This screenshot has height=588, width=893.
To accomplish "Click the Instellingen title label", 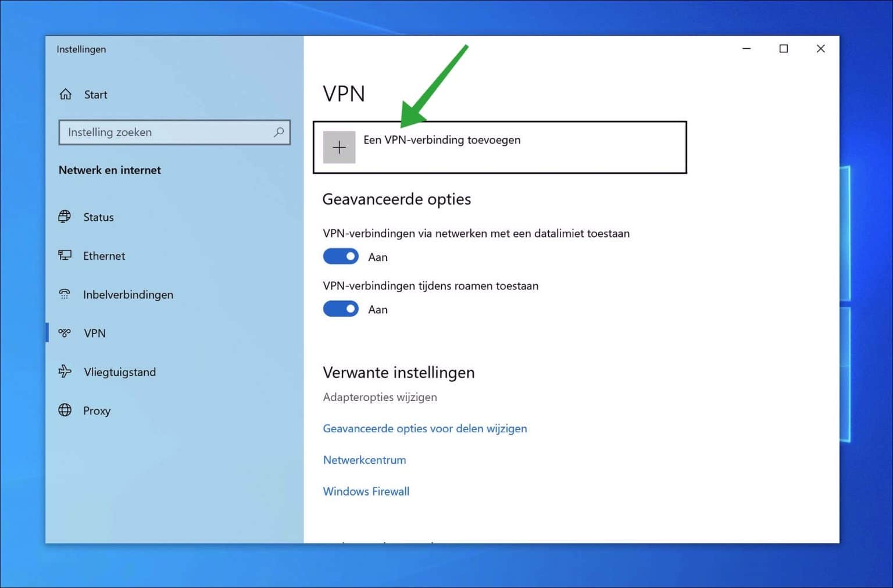I will click(x=81, y=49).
